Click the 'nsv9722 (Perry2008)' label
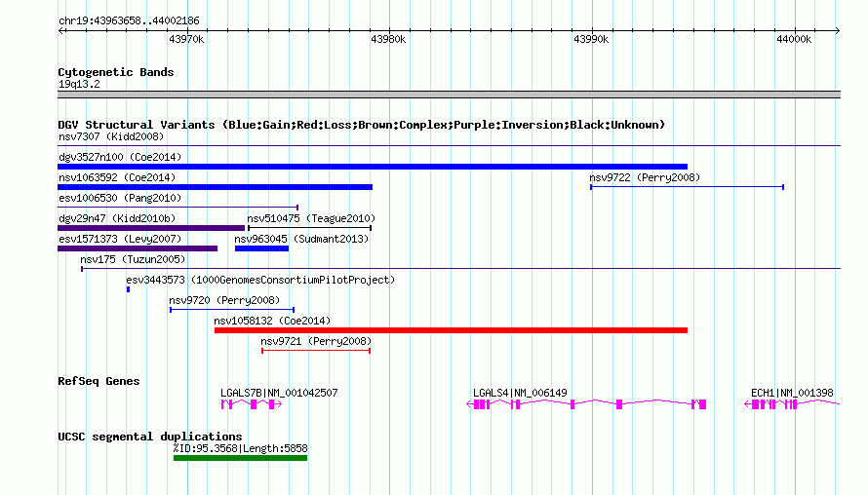The image size is (868, 495). (x=645, y=177)
